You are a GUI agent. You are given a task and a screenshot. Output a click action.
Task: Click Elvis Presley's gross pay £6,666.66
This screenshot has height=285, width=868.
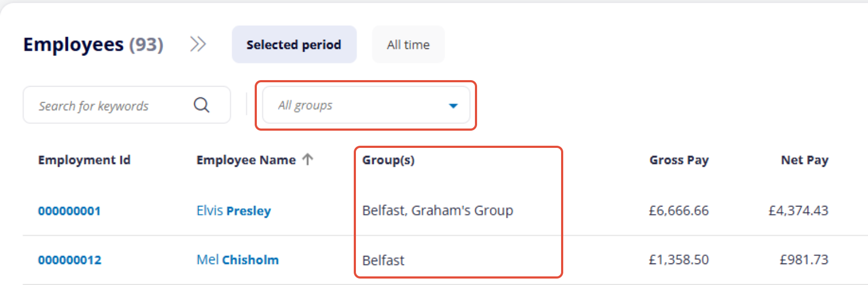pos(678,211)
